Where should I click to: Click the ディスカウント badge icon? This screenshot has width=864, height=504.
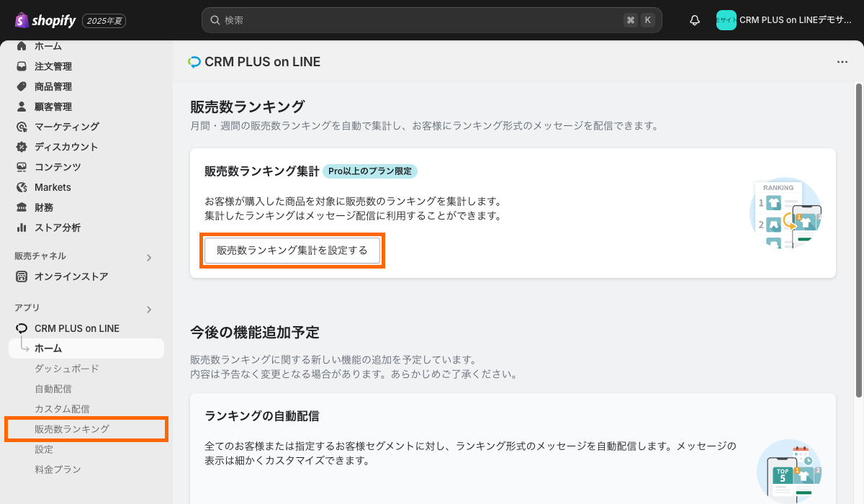tap(22, 147)
